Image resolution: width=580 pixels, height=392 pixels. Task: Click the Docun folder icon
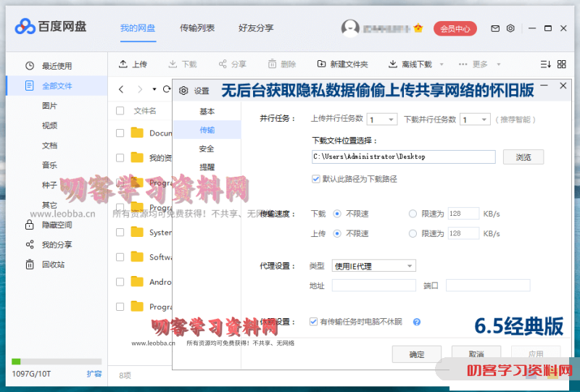[137, 133]
